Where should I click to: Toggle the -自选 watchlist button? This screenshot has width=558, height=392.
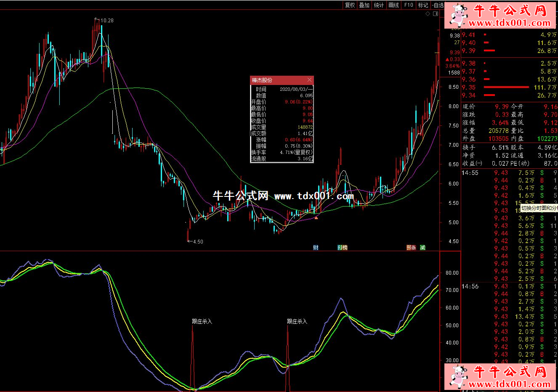coord(438,5)
